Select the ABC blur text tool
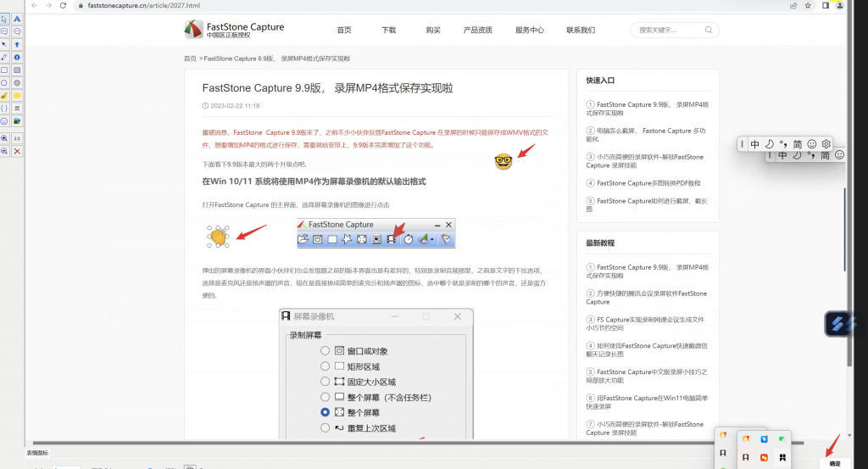 (17, 109)
